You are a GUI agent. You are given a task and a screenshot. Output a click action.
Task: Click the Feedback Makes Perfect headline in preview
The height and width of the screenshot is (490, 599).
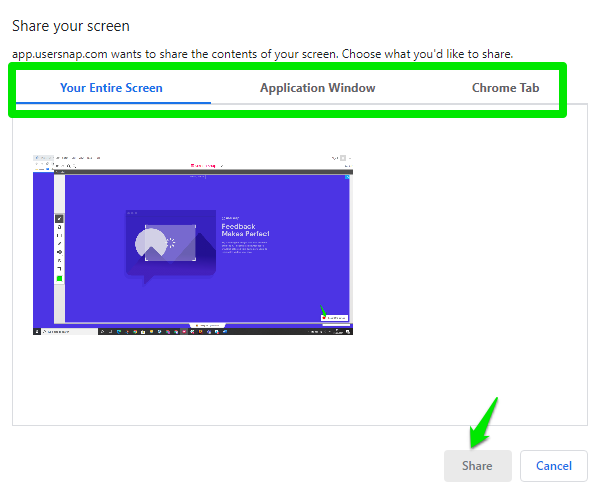pyautogui.click(x=245, y=230)
